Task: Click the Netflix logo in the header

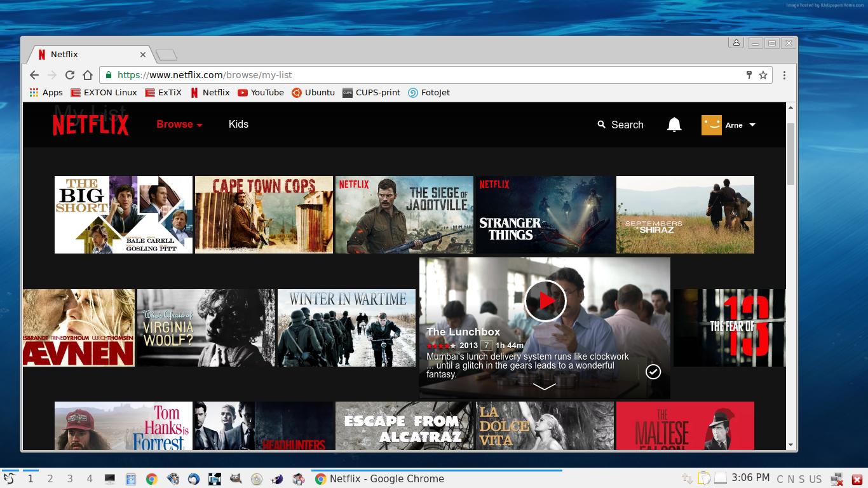Action: [x=91, y=125]
